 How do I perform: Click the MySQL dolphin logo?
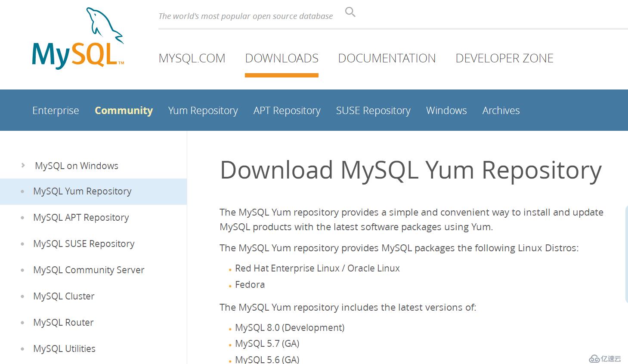(78, 38)
